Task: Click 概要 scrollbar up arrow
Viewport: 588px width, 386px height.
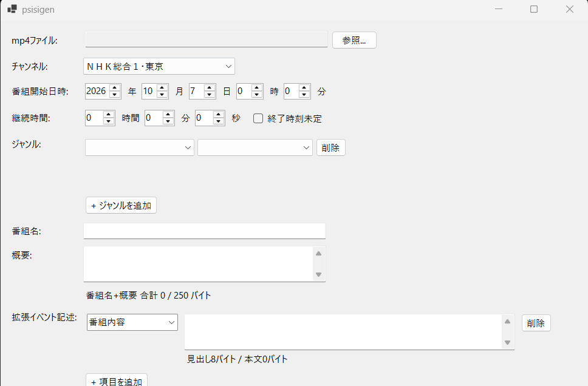Action: (319, 253)
